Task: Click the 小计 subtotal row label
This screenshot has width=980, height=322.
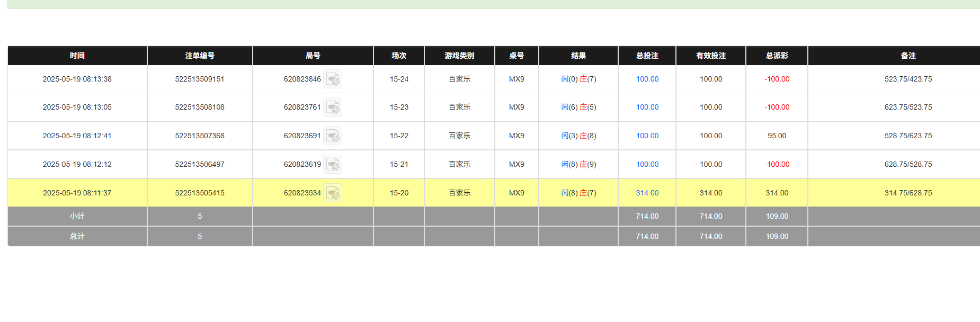Action: [x=77, y=217]
